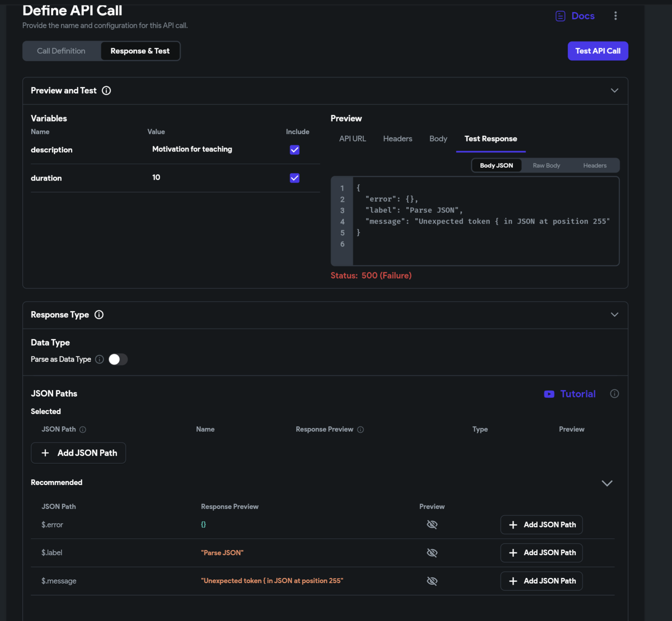Select the Raw Body response view
The image size is (672, 621).
click(x=546, y=165)
